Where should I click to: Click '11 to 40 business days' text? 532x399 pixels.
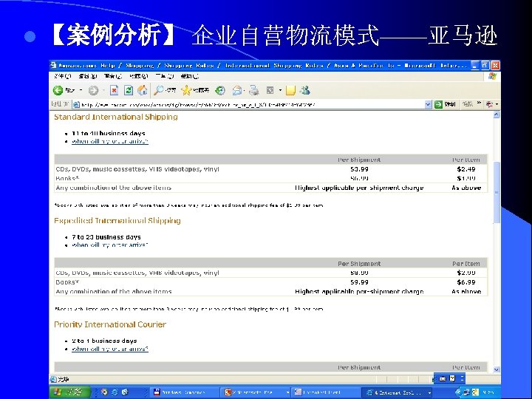[109, 133]
